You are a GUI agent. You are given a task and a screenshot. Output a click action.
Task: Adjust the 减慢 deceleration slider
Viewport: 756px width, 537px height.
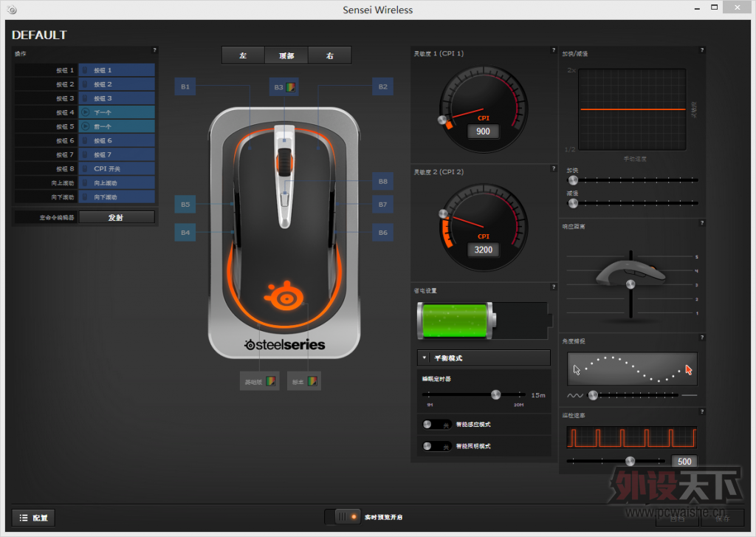pos(573,203)
